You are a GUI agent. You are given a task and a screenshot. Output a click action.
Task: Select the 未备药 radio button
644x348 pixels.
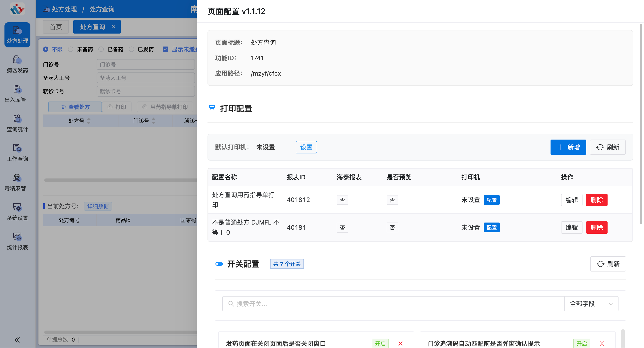tap(70, 49)
